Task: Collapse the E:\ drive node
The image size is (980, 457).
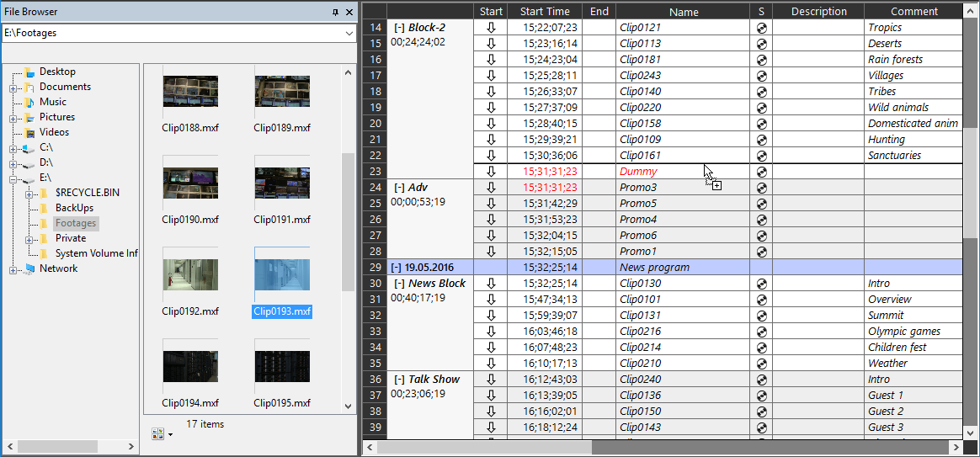Action: [13, 178]
